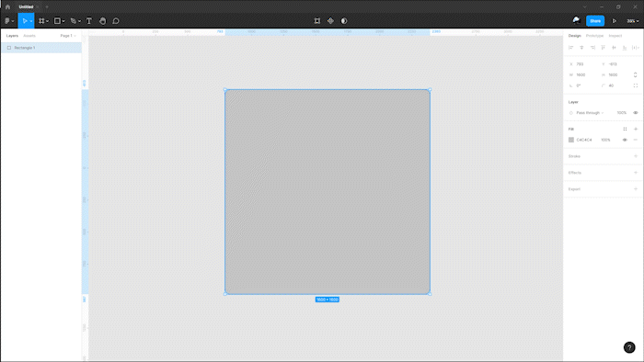
Task: Open the Pass through blend mode dropdown
Action: click(590, 113)
